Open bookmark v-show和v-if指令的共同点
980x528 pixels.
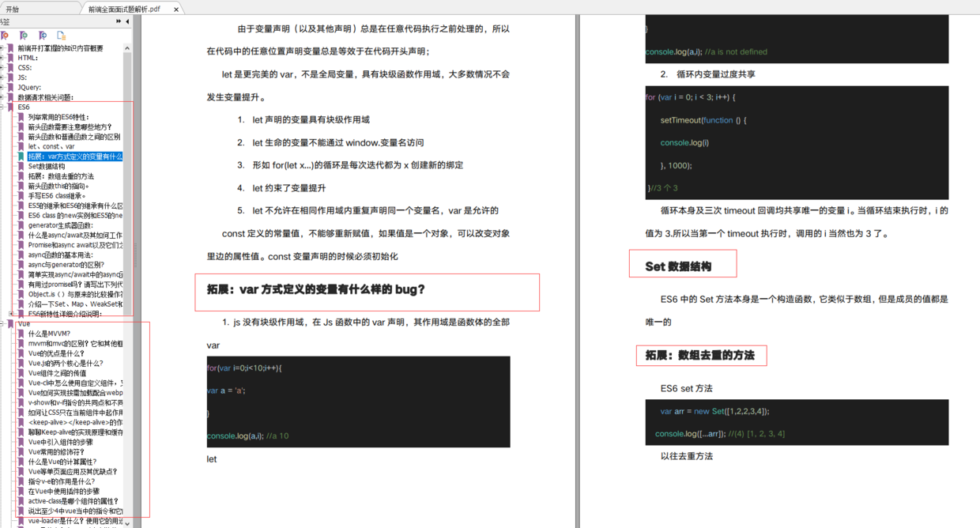click(x=75, y=402)
